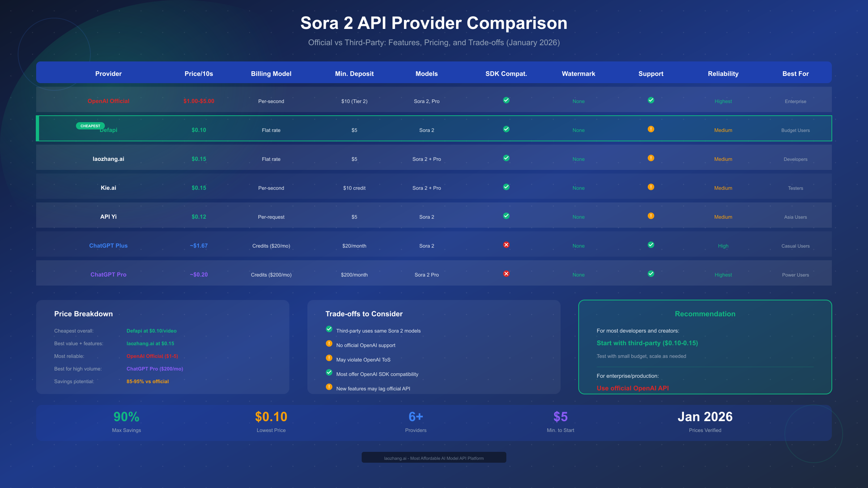Select the Reliability column header
This screenshot has height=488, width=868.
pos(723,73)
